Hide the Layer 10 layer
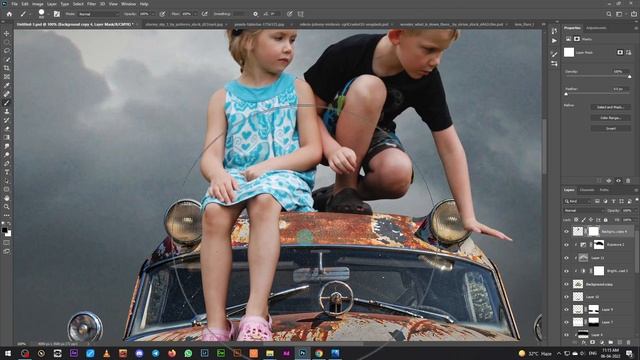The image size is (640, 360). 567,296
